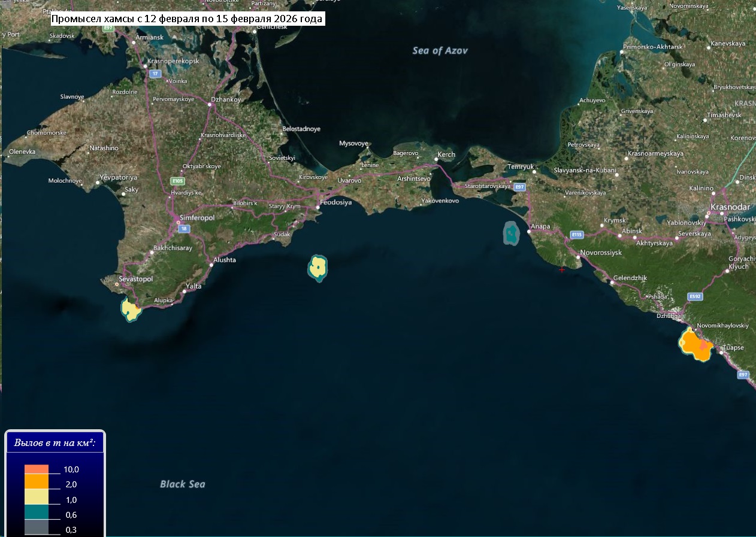This screenshot has height=537, width=756.
Task: Click the E592 road shield near Dzhubga
Action: (695, 296)
